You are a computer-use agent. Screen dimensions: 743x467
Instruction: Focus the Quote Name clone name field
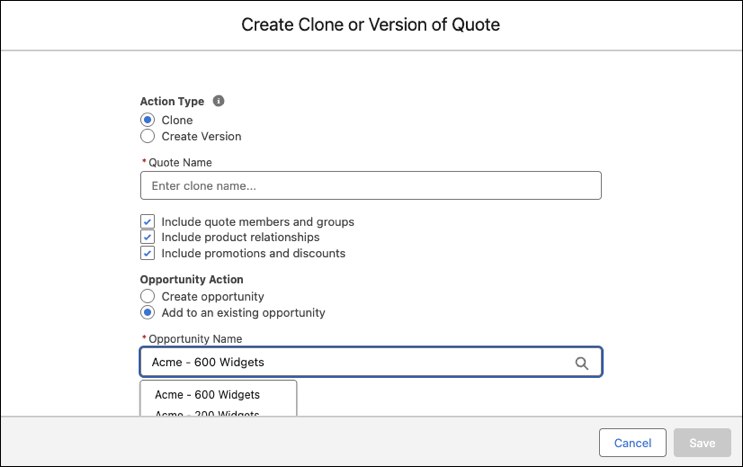(x=371, y=186)
